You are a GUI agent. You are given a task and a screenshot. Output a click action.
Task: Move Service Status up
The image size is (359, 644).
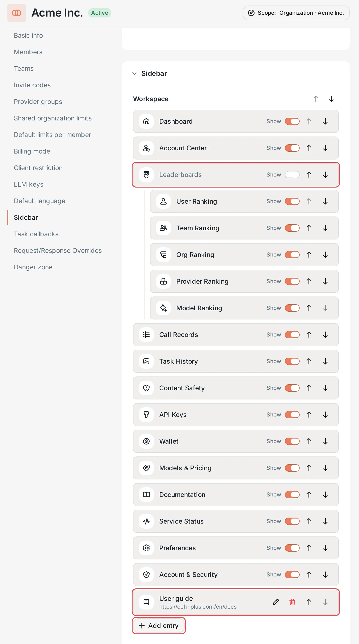click(309, 521)
